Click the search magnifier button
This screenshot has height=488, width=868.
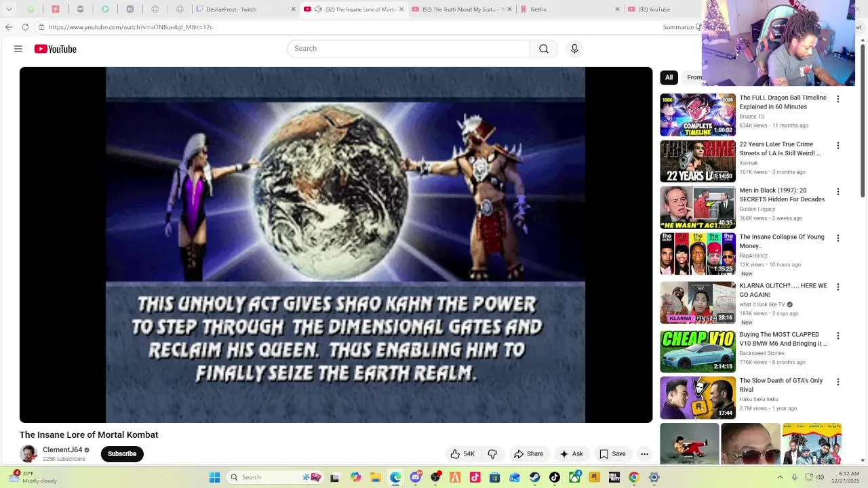click(544, 49)
